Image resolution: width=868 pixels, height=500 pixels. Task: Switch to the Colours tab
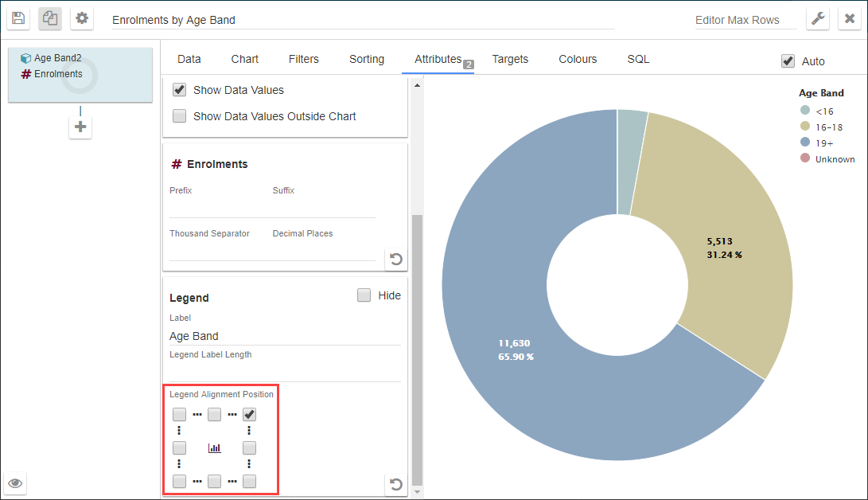pyautogui.click(x=578, y=59)
